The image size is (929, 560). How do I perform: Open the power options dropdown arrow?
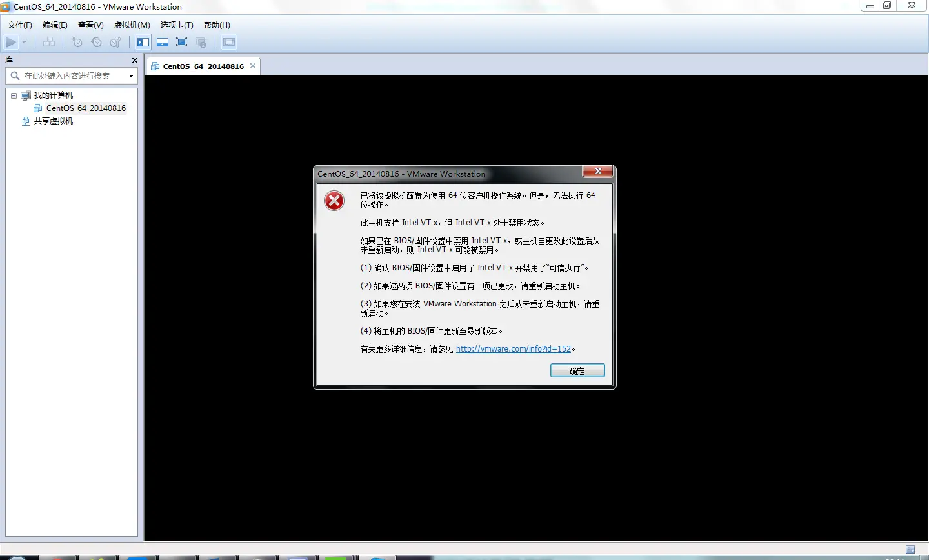[25, 43]
